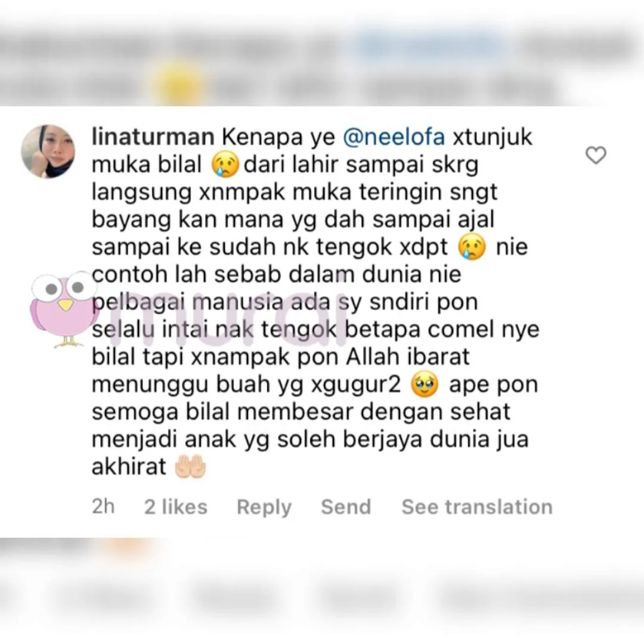Click the crying emoji after 'muka bilal'
This screenshot has width=644, height=644.
pos(225,165)
